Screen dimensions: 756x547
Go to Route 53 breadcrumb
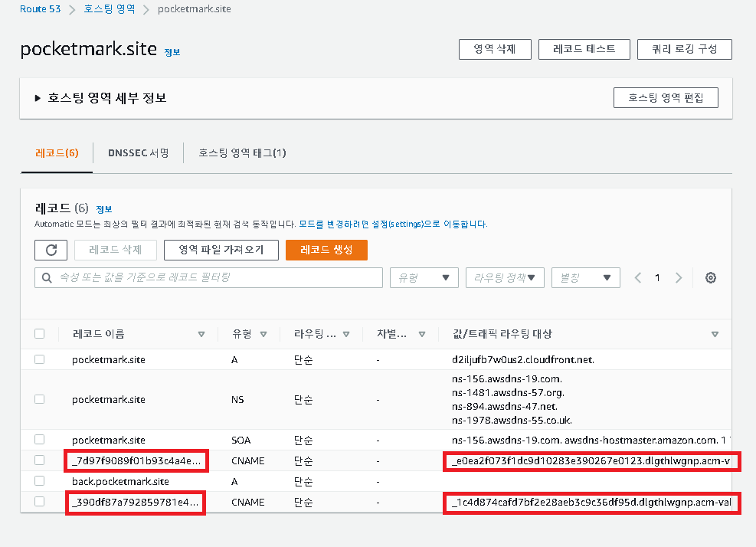point(40,8)
